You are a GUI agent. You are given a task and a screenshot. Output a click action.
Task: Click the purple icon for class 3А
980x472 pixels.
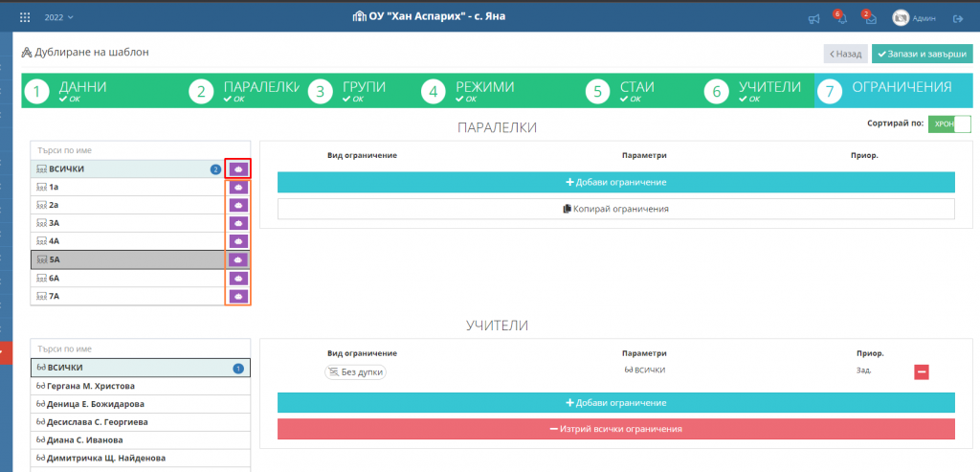point(237,224)
